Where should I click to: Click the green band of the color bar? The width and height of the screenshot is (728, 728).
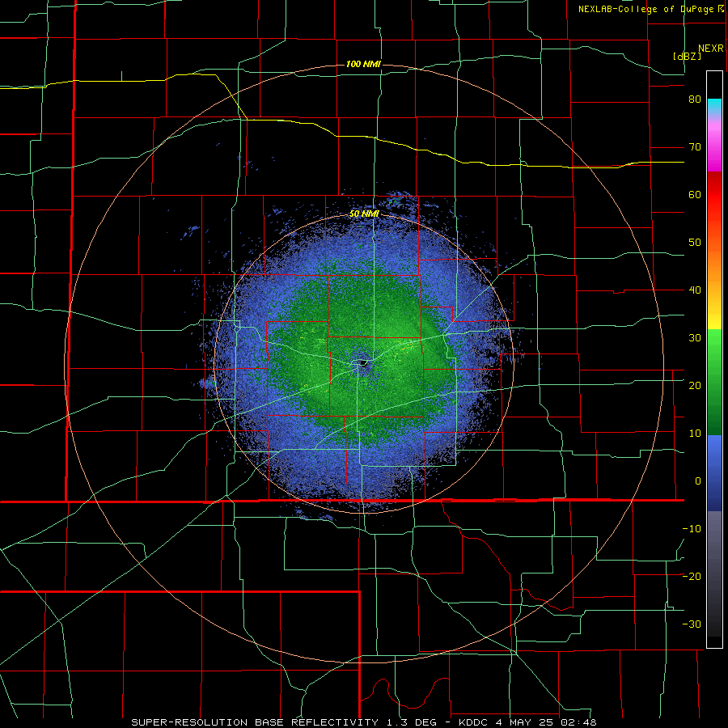click(x=714, y=382)
